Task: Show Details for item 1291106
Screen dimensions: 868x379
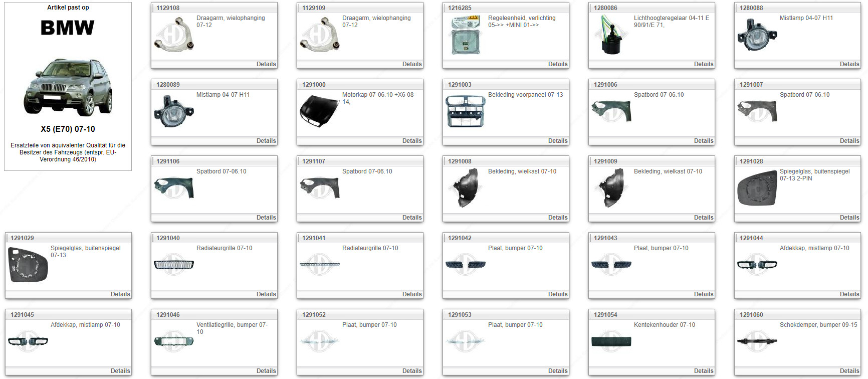Action: coord(266,218)
